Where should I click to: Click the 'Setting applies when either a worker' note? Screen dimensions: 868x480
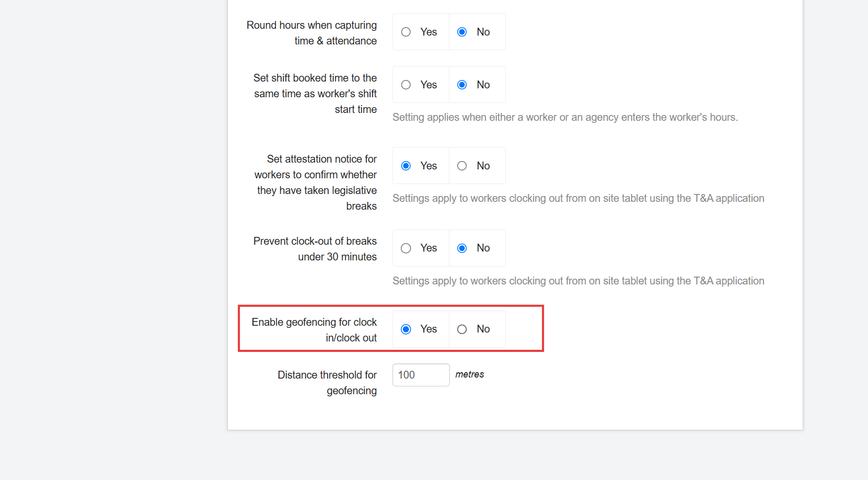[565, 117]
